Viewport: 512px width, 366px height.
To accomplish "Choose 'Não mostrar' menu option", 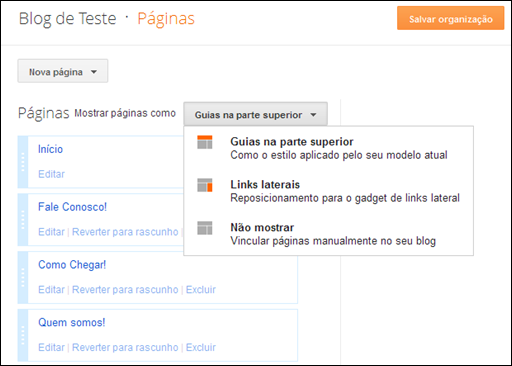I will pyautogui.click(x=328, y=234).
